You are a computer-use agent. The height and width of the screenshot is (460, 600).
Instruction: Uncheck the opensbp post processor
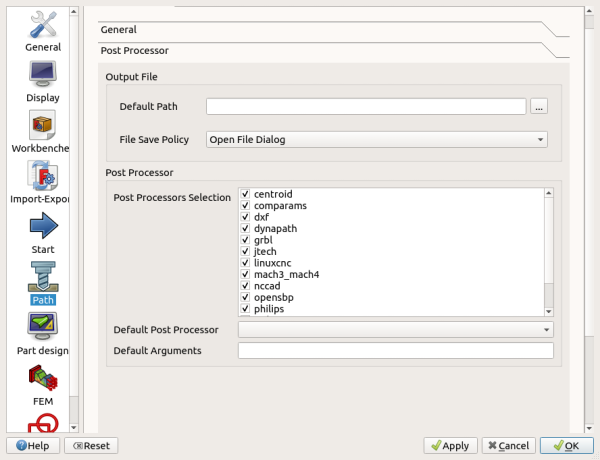(x=245, y=297)
